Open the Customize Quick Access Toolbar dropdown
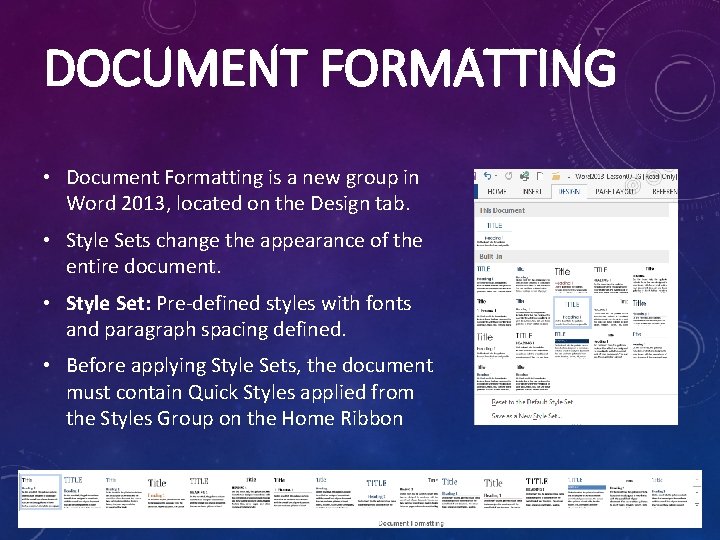This screenshot has height=540, width=720. pos(569,176)
